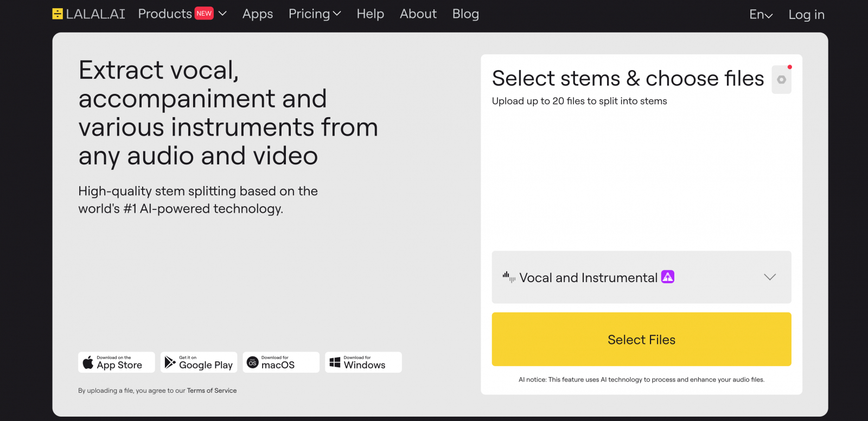This screenshot has height=421, width=868.
Task: Click the Windows download badge
Action: click(x=363, y=362)
